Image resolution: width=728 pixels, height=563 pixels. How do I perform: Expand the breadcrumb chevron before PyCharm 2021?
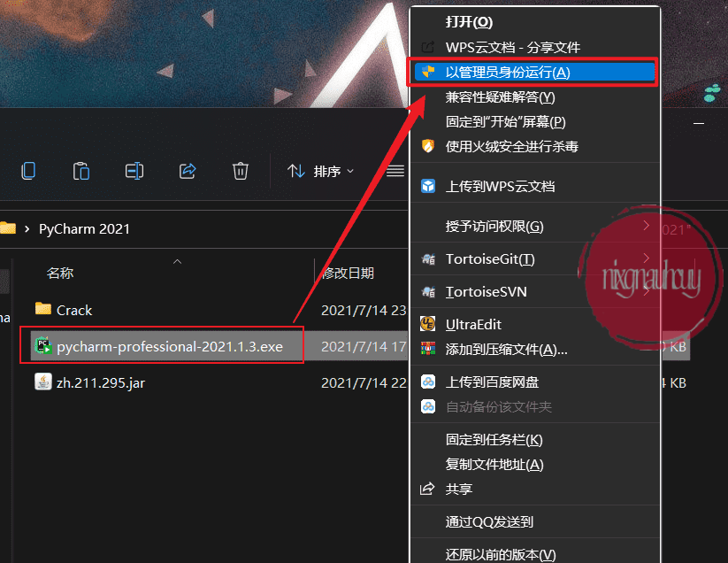tap(27, 228)
